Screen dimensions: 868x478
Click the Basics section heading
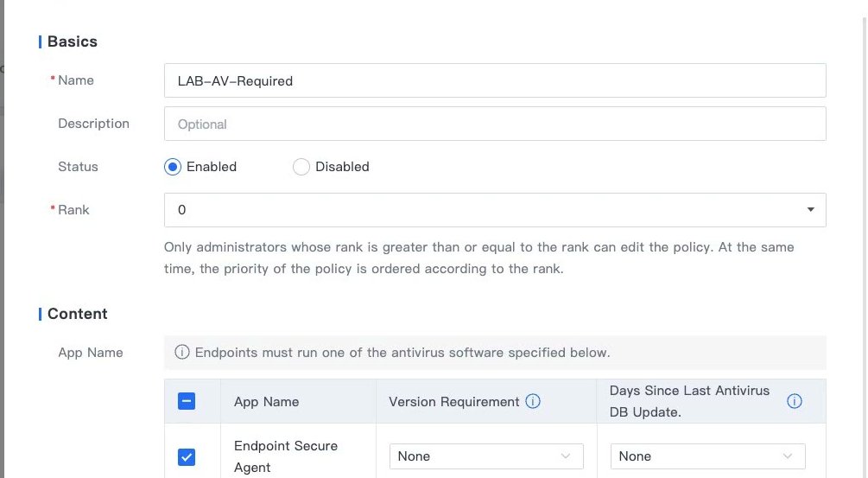pyautogui.click(x=73, y=41)
